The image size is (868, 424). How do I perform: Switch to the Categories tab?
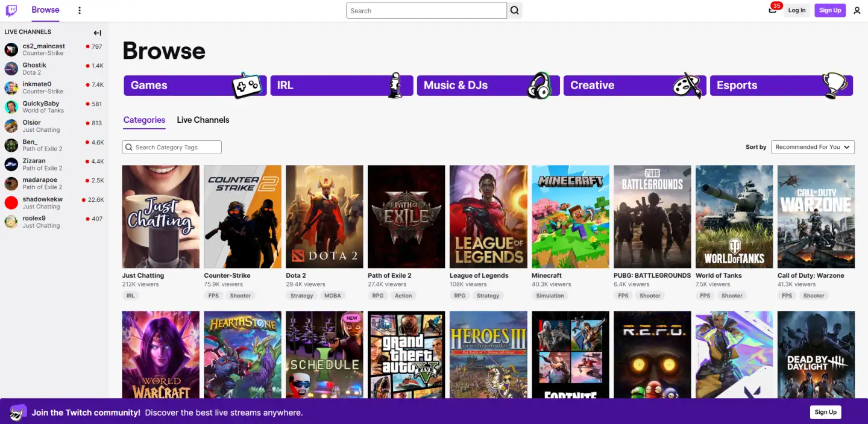point(144,120)
